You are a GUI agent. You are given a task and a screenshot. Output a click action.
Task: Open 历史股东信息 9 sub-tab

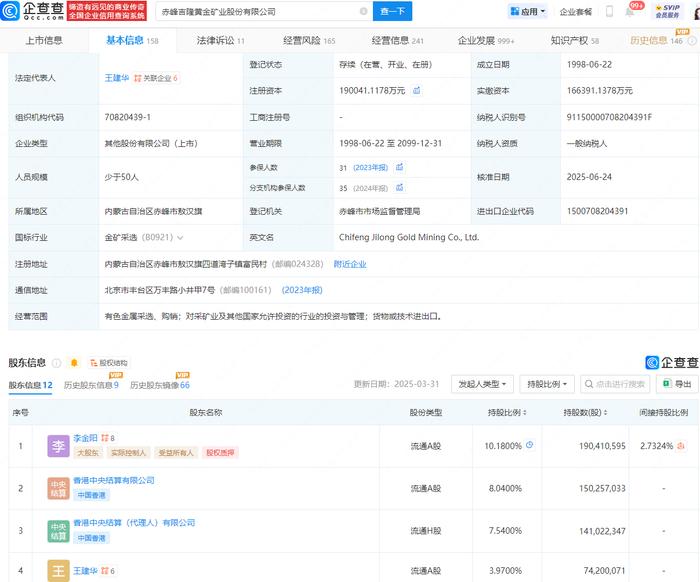point(91,385)
